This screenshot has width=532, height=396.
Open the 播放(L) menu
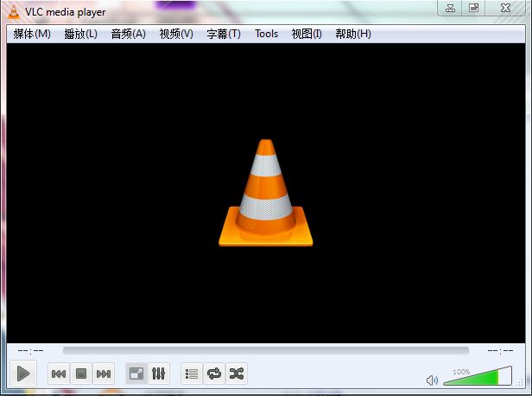pyautogui.click(x=80, y=34)
